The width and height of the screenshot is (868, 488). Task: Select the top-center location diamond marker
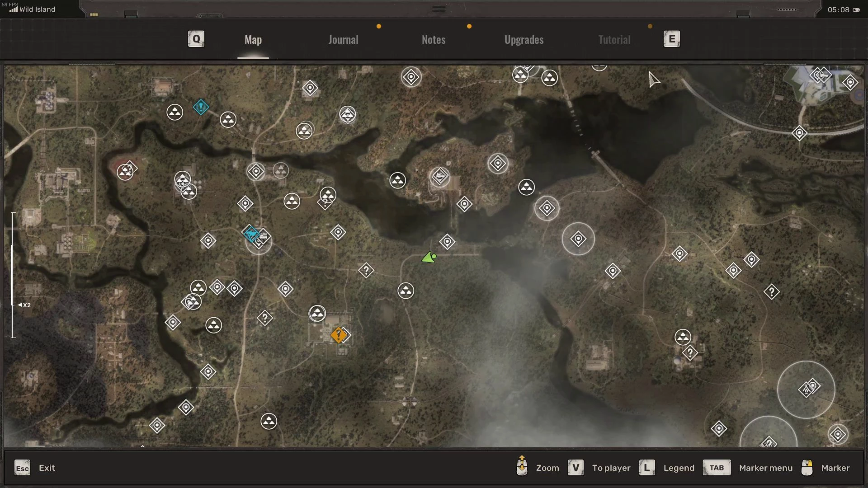tap(411, 77)
